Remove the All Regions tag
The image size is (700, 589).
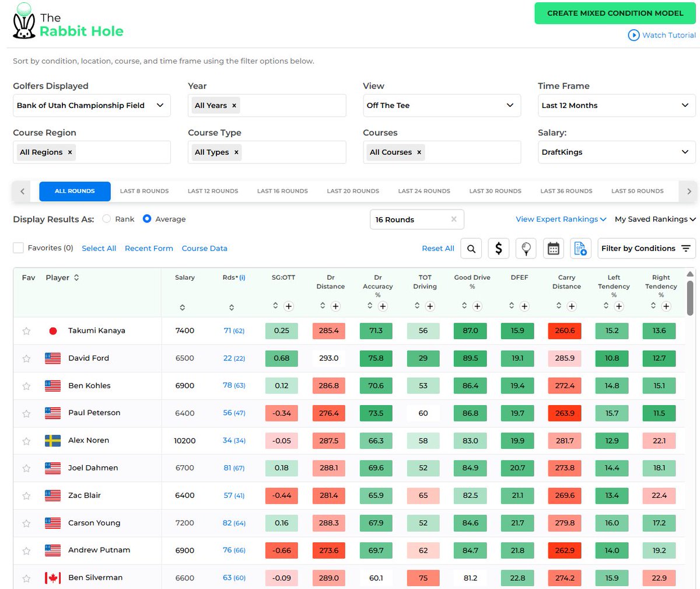coord(70,152)
